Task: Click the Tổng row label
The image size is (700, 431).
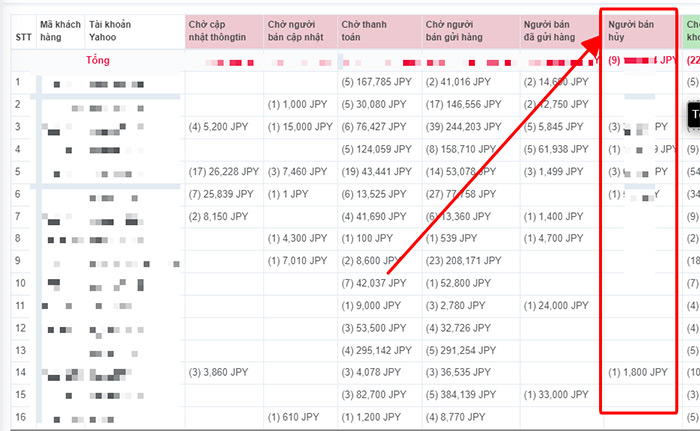Action: [98, 60]
